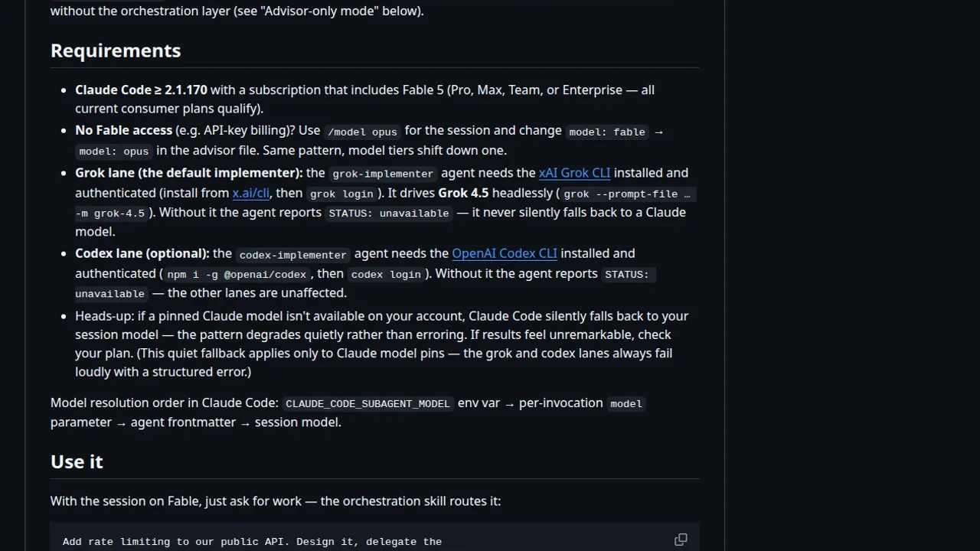This screenshot has height=551, width=980.
Task: Click the grok login command snippet
Action: (x=341, y=194)
